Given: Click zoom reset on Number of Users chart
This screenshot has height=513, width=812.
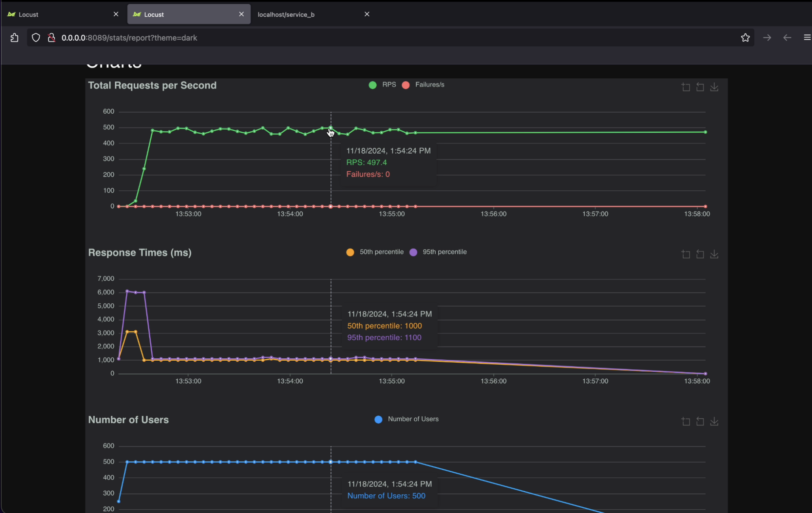Looking at the screenshot, I should pos(700,422).
